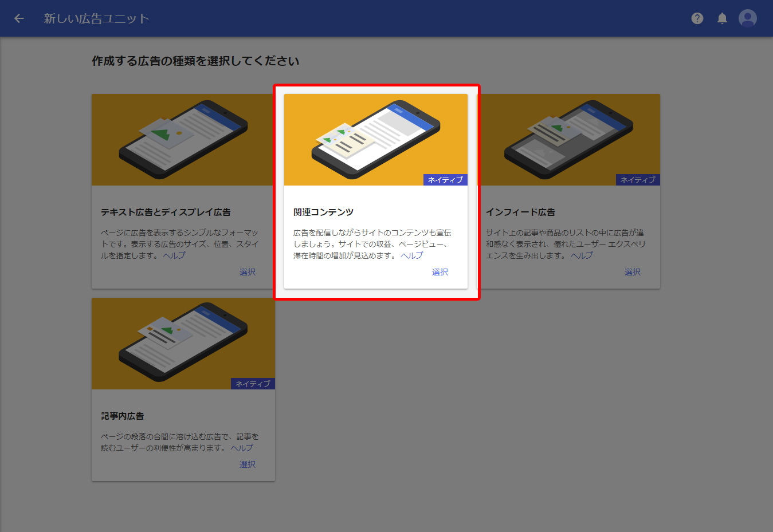Click the ネイティブ badge on 関連コンテンツ
This screenshot has height=532, width=773.
[x=445, y=180]
